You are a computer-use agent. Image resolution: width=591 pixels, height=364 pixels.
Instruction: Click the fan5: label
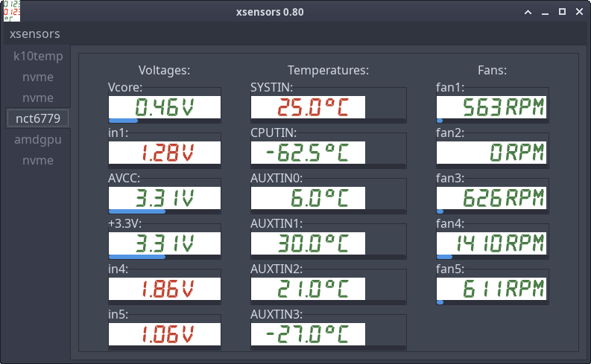450,269
